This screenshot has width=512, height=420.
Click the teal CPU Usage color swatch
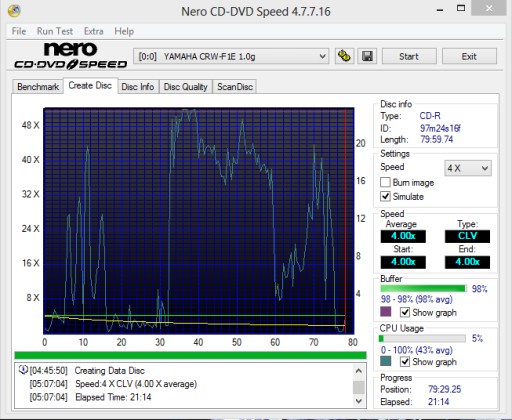pos(386,361)
